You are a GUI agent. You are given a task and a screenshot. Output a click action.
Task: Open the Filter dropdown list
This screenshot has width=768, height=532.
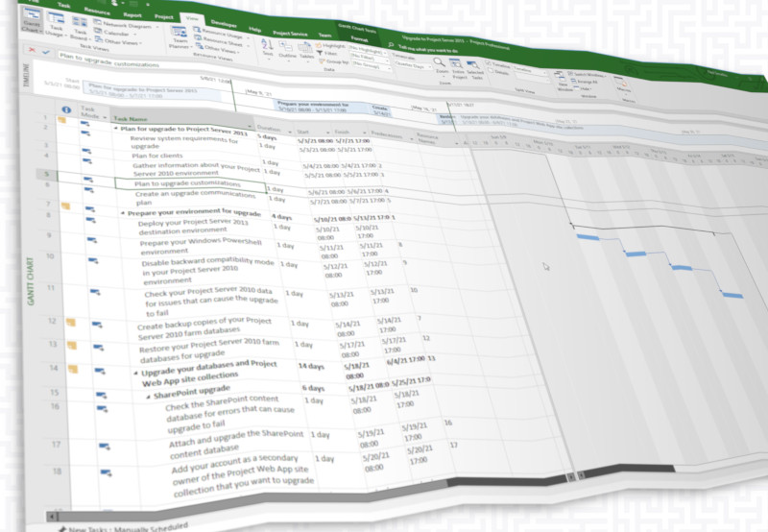tap(369, 58)
